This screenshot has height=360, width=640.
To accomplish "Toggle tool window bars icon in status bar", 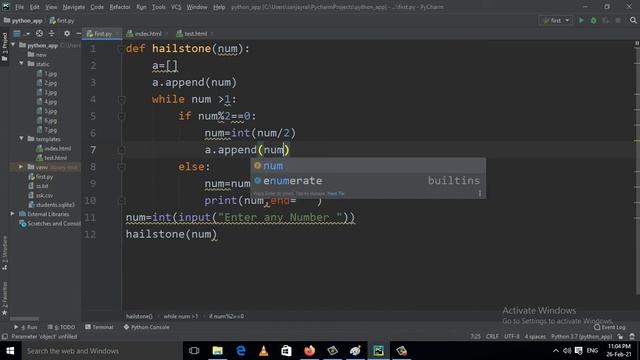I will 4,337.
